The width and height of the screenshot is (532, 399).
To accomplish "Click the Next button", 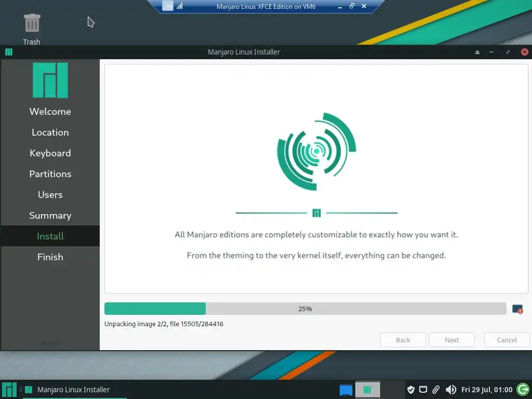I will click(452, 340).
